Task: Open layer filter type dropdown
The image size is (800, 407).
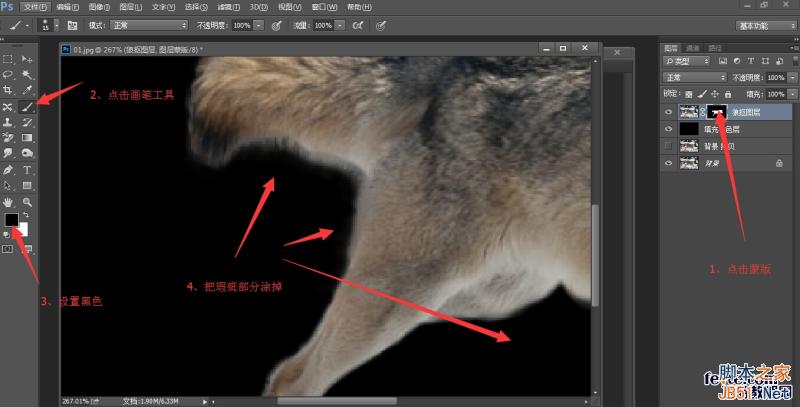Action: point(686,61)
